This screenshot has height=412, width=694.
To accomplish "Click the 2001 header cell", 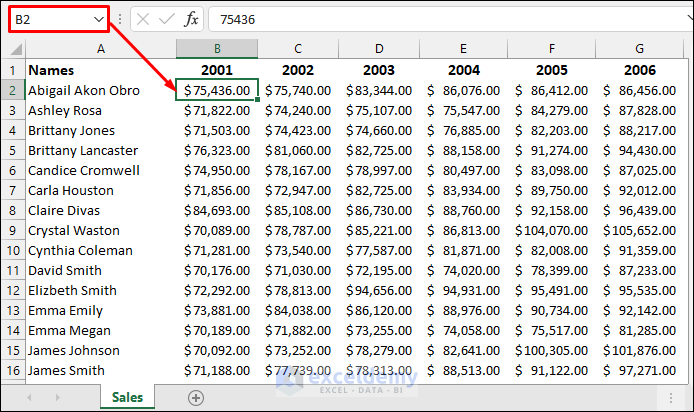I will point(217,70).
